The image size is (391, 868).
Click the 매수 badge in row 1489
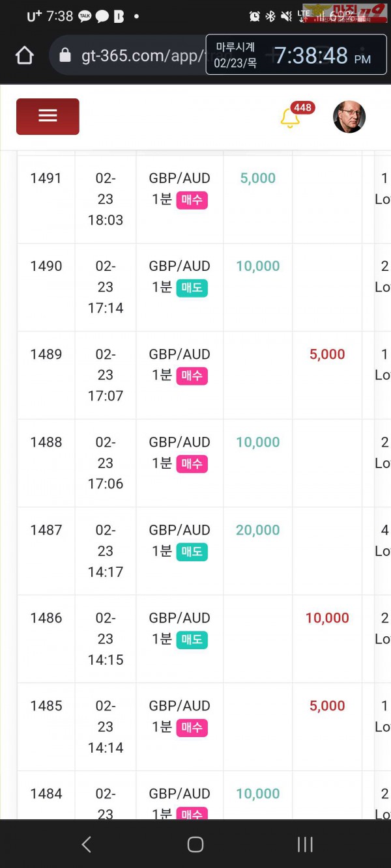pos(192,376)
